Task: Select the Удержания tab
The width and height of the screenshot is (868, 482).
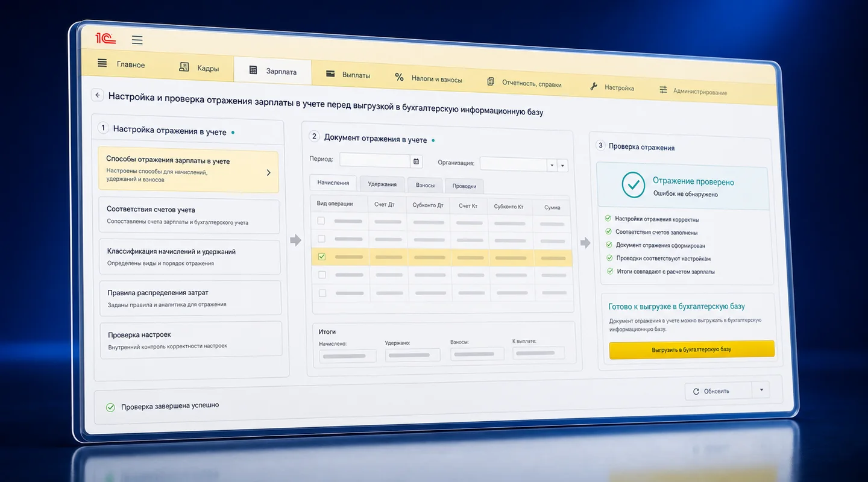Action: click(382, 184)
